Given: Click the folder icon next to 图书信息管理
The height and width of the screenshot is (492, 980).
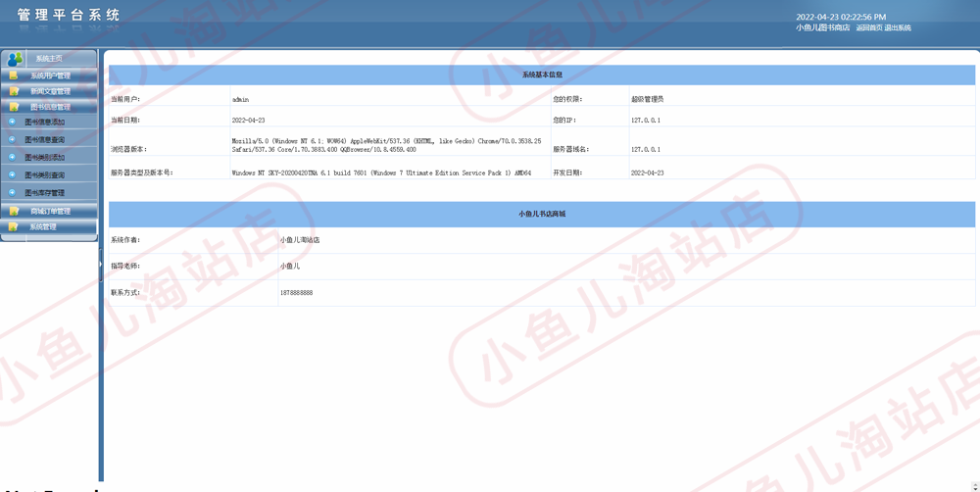Looking at the screenshot, I should tap(14, 107).
